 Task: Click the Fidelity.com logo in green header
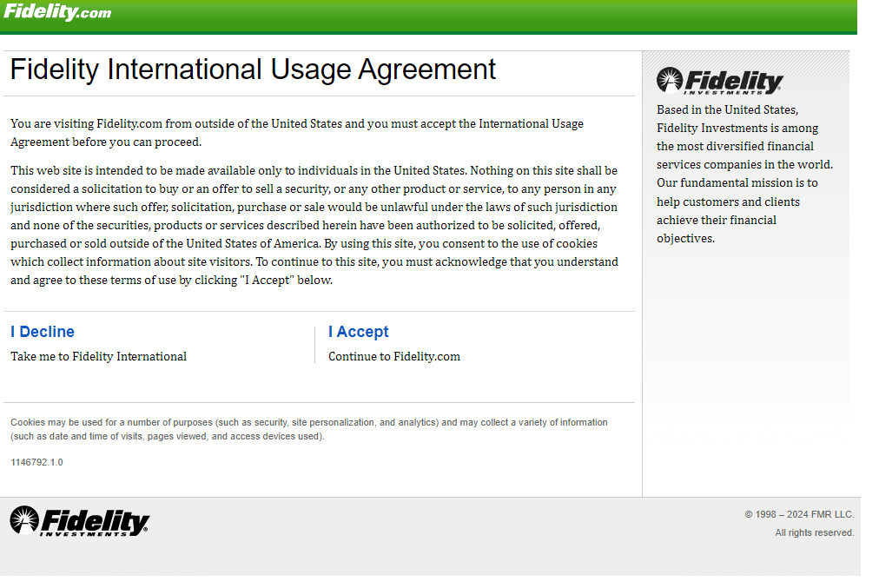point(57,11)
